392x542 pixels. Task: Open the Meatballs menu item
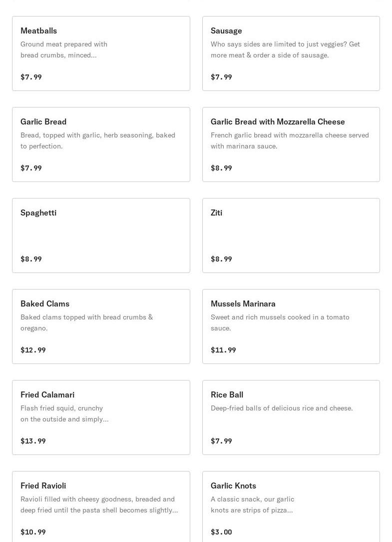(x=38, y=31)
